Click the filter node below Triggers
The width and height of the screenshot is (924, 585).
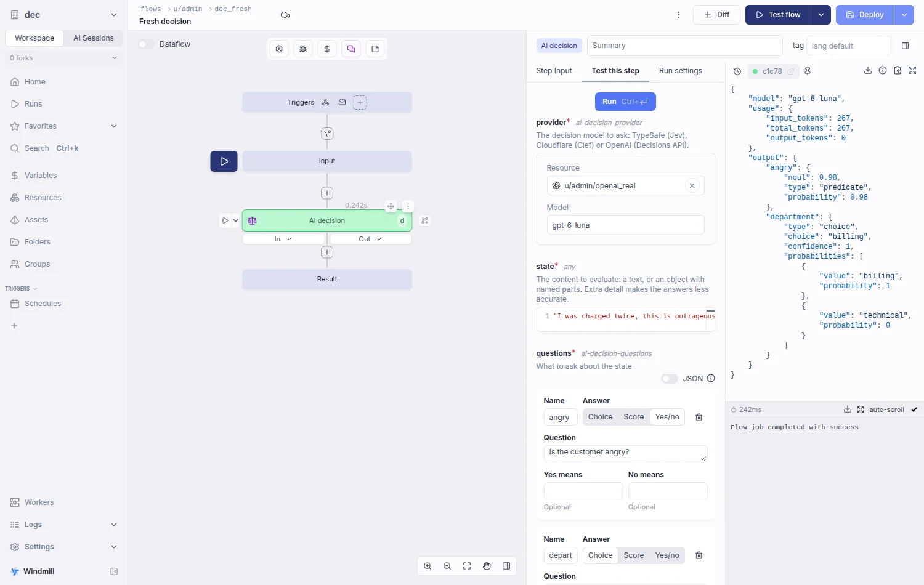point(327,134)
